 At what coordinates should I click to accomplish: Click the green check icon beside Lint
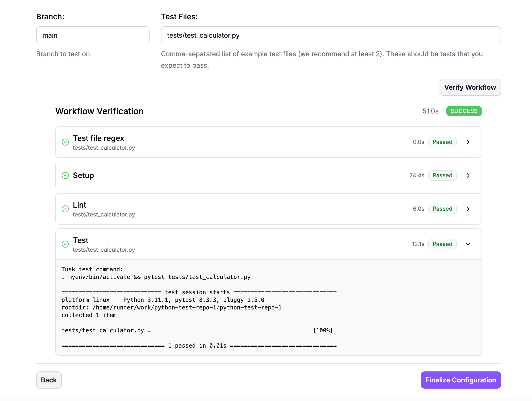[65, 209]
